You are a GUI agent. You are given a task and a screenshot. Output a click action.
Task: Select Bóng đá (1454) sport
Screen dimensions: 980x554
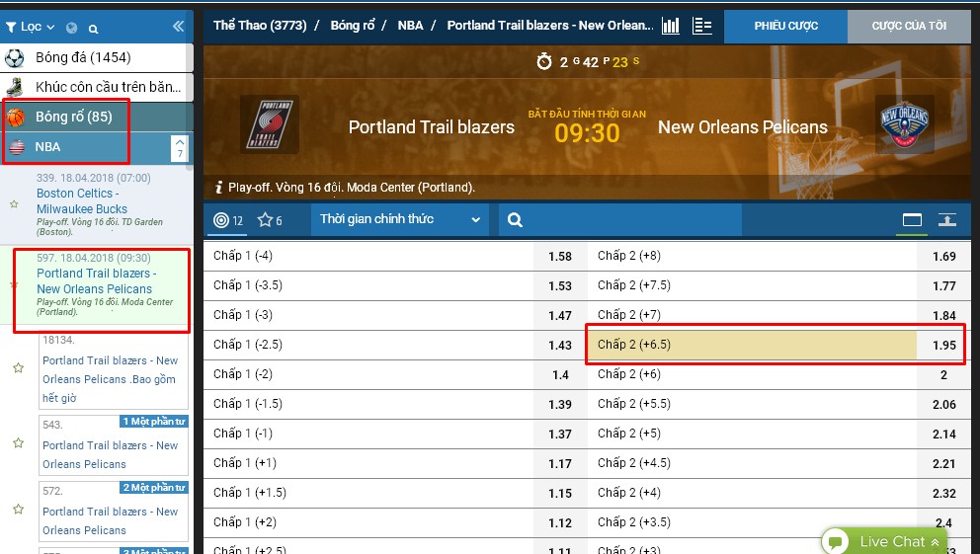97,58
